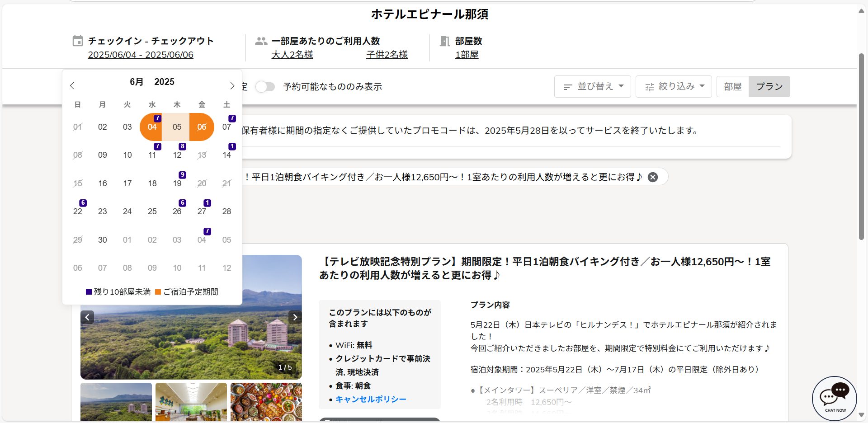
Task: Open the 絞り込み filter dropdown
Action: [674, 86]
